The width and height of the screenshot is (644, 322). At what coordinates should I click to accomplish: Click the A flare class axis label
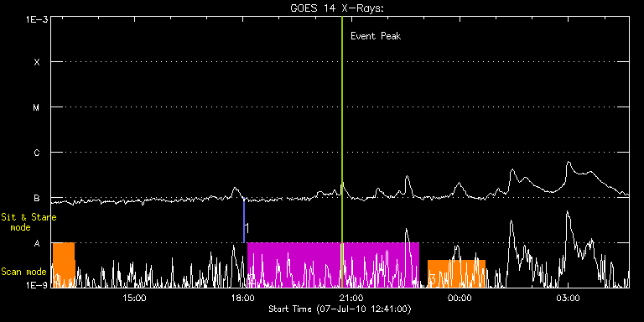[37, 243]
